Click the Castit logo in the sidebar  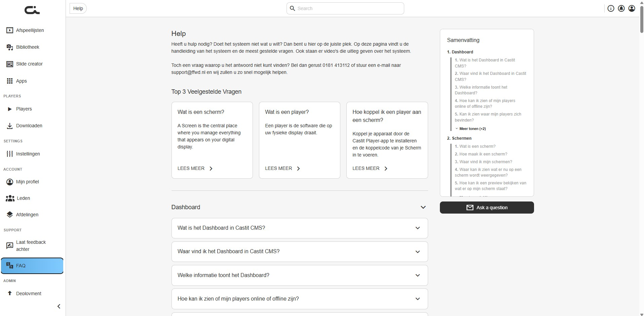click(x=32, y=10)
